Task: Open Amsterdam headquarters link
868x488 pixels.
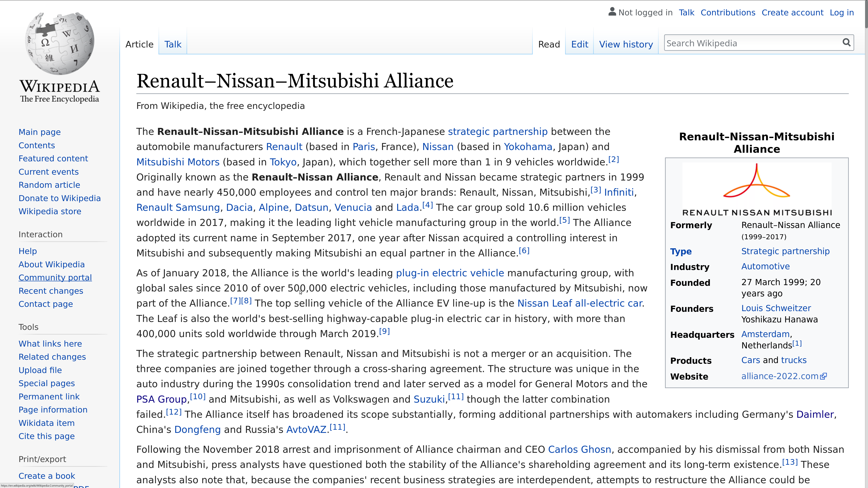Action: (x=765, y=334)
